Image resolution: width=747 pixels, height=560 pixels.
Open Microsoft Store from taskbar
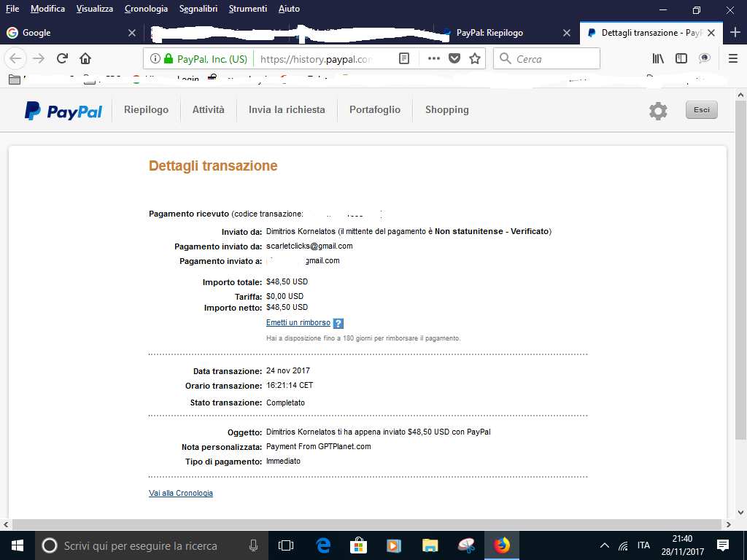(x=358, y=545)
